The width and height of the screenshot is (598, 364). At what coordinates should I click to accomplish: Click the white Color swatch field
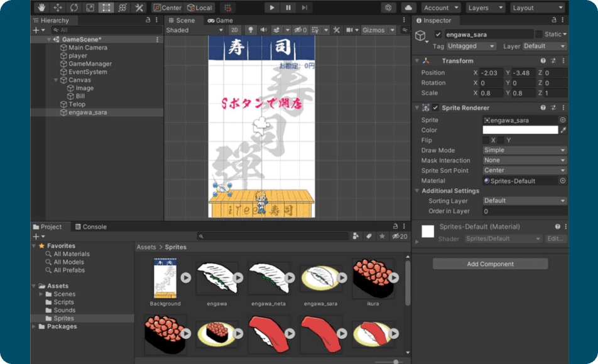tap(520, 130)
